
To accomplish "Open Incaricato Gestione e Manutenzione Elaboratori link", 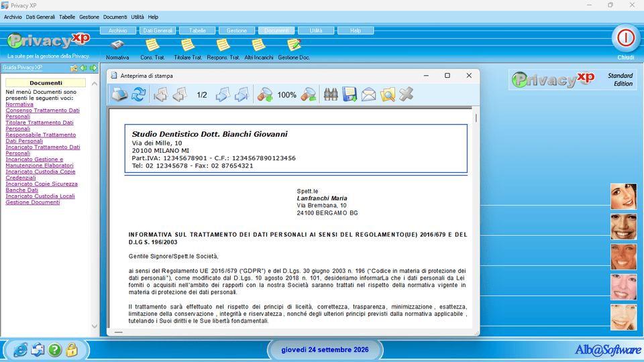I will pos(40,162).
